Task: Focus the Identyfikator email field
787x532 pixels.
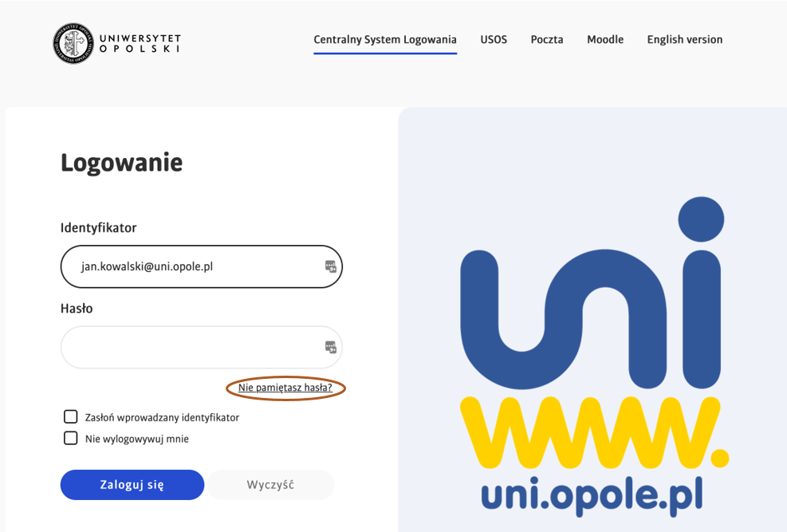Action: tap(191, 266)
